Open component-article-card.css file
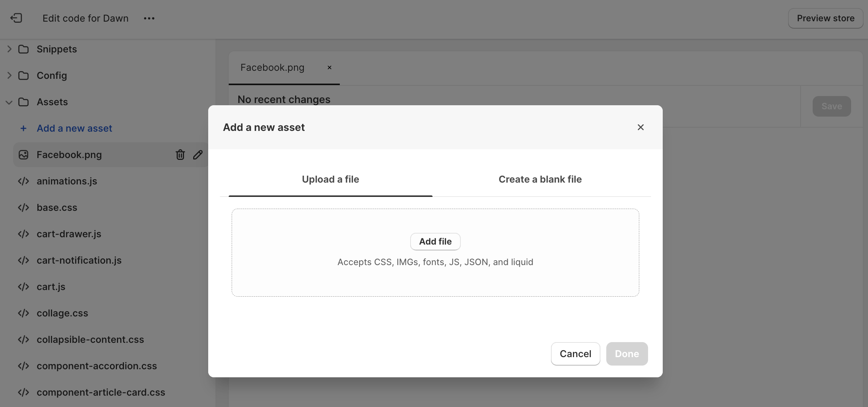Screen dimensions: 868x407 point(101,392)
